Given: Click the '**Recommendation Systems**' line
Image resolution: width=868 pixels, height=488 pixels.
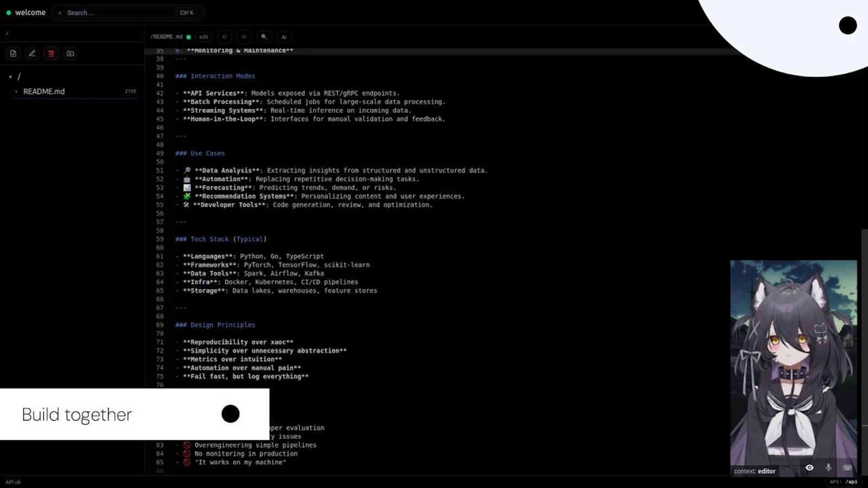Looking at the screenshot, I should click(320, 197).
